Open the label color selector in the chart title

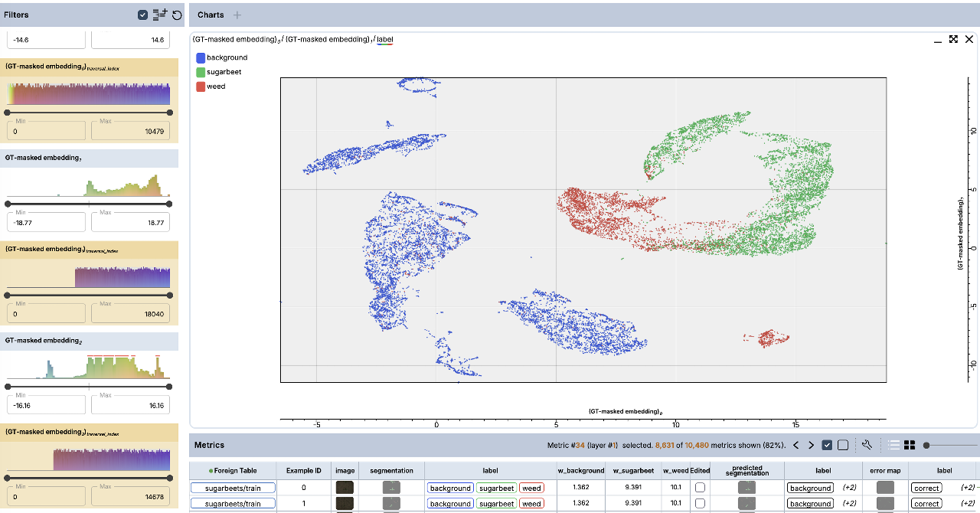click(384, 40)
